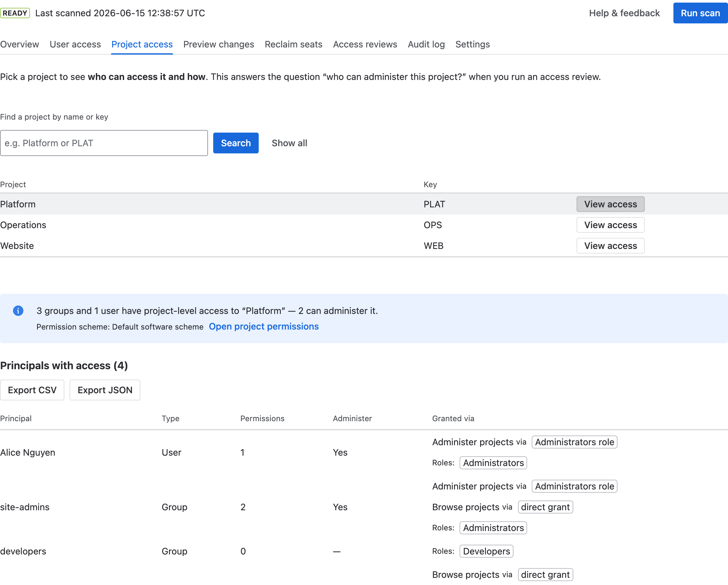Click the Type column header
Screen dimensions: 728x585
[171, 419]
